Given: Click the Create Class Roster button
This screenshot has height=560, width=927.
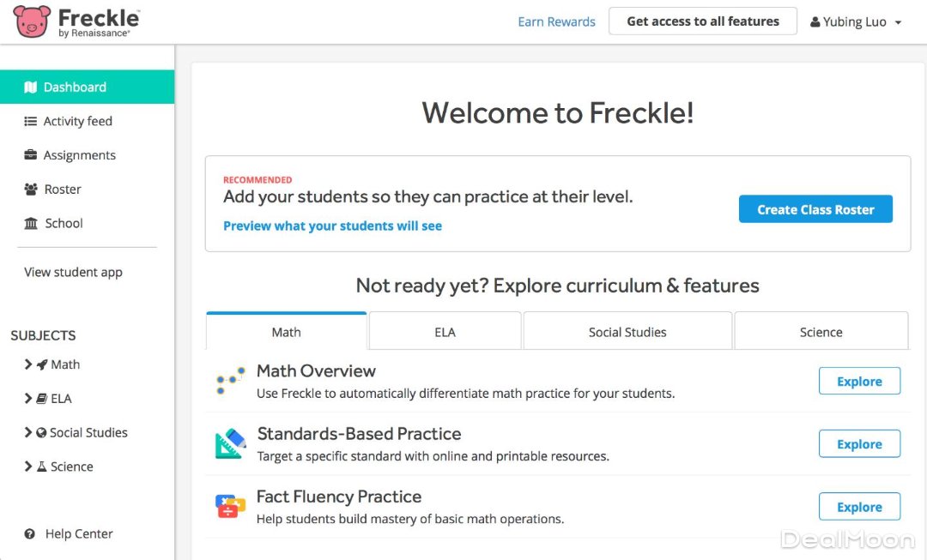Looking at the screenshot, I should (x=815, y=209).
